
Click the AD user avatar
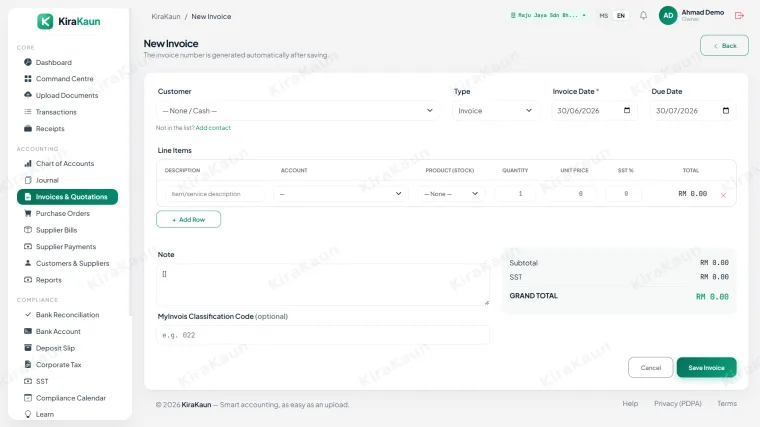pyautogui.click(x=668, y=16)
